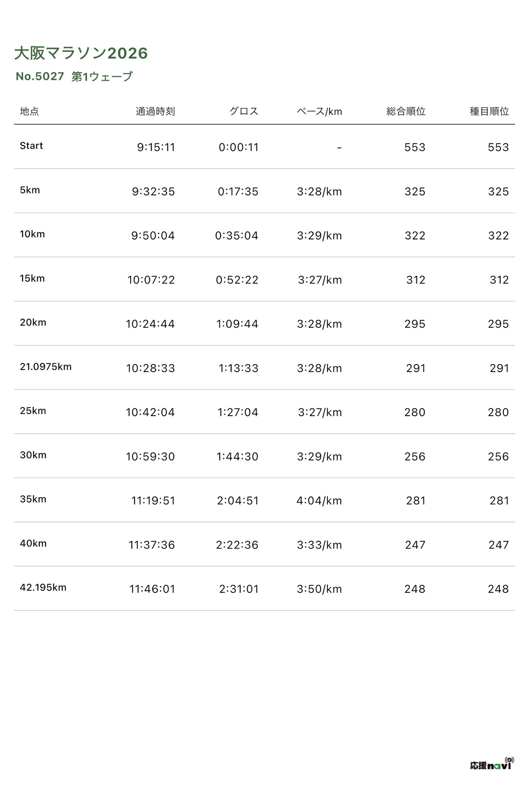Click the 10km gross time 0:35:04
This screenshot has height=812, width=529.
pyautogui.click(x=236, y=235)
